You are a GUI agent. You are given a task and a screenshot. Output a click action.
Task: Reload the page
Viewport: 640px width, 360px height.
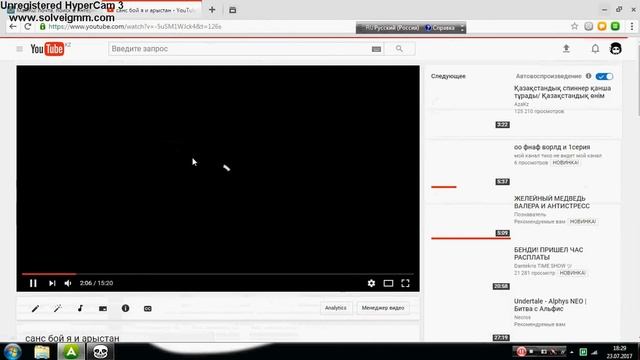(x=28, y=27)
